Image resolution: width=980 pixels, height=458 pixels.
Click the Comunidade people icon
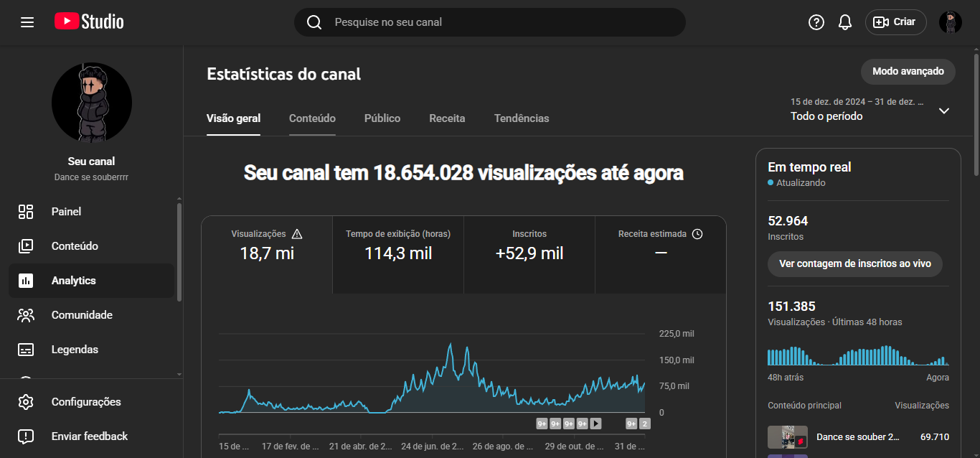click(x=26, y=315)
